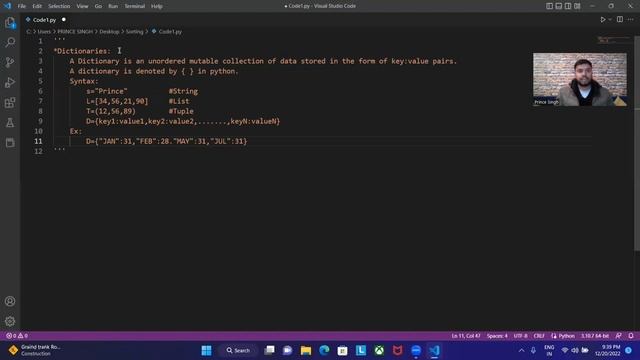
Task: Open the Go menu
Action: tap(98, 6)
